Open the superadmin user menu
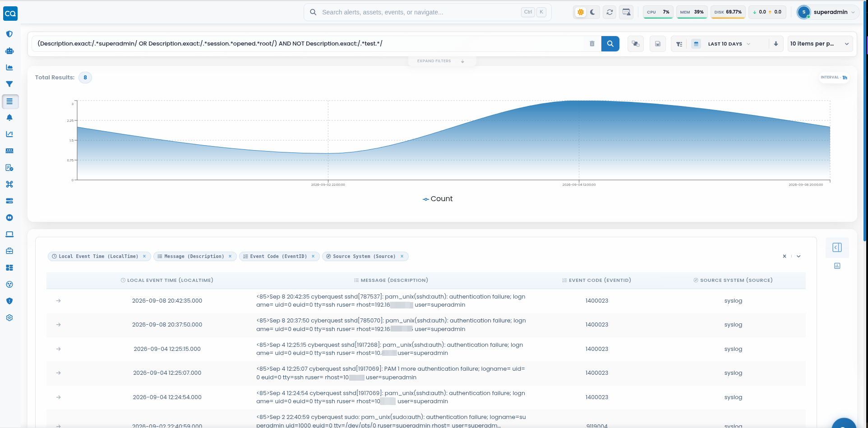The height and width of the screenshot is (428, 868). 826,12
